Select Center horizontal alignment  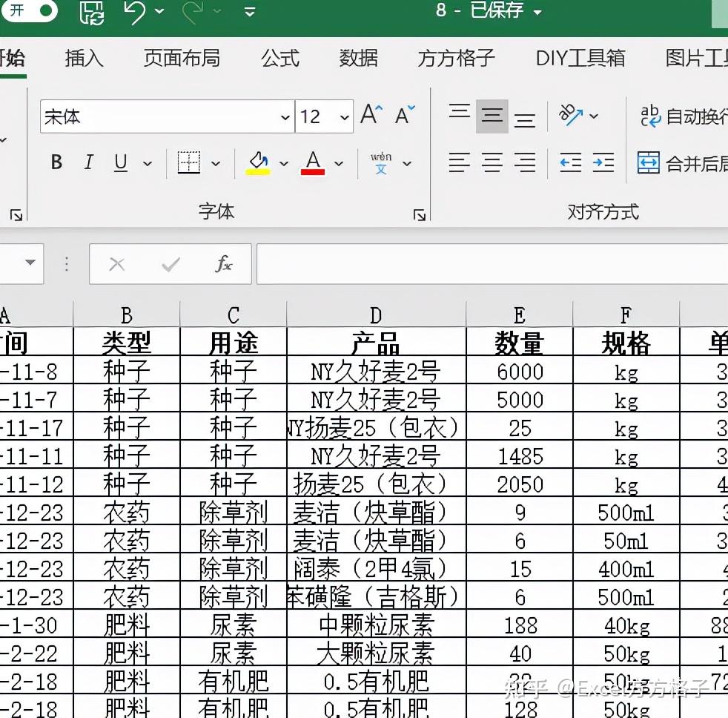click(492, 162)
